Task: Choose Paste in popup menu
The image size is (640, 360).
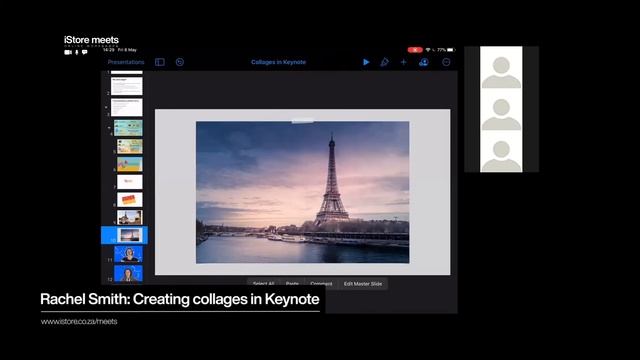Action: [292, 284]
